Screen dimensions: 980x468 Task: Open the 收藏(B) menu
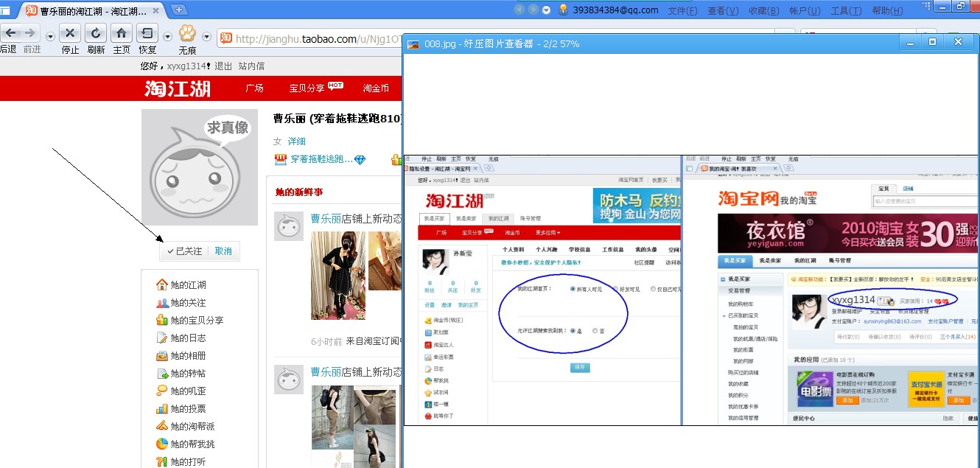763,10
